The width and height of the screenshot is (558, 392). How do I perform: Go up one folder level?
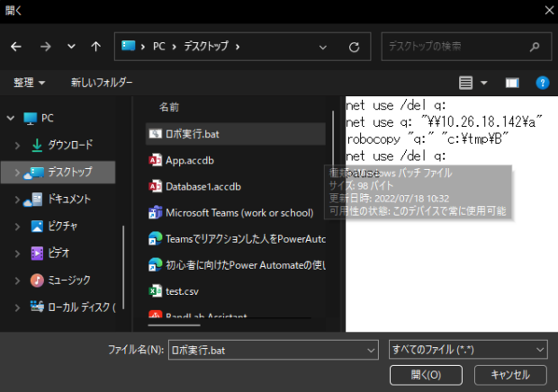pyautogui.click(x=95, y=47)
